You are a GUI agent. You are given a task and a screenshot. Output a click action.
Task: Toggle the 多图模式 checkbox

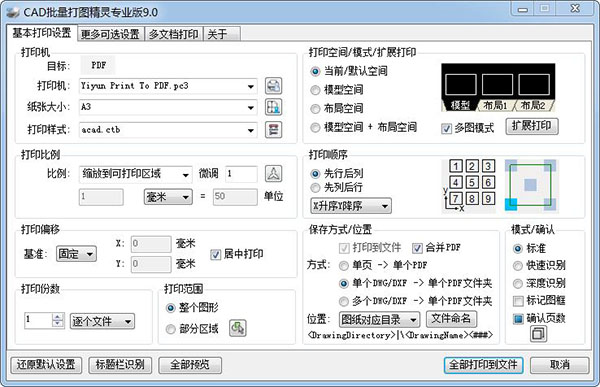point(467,128)
